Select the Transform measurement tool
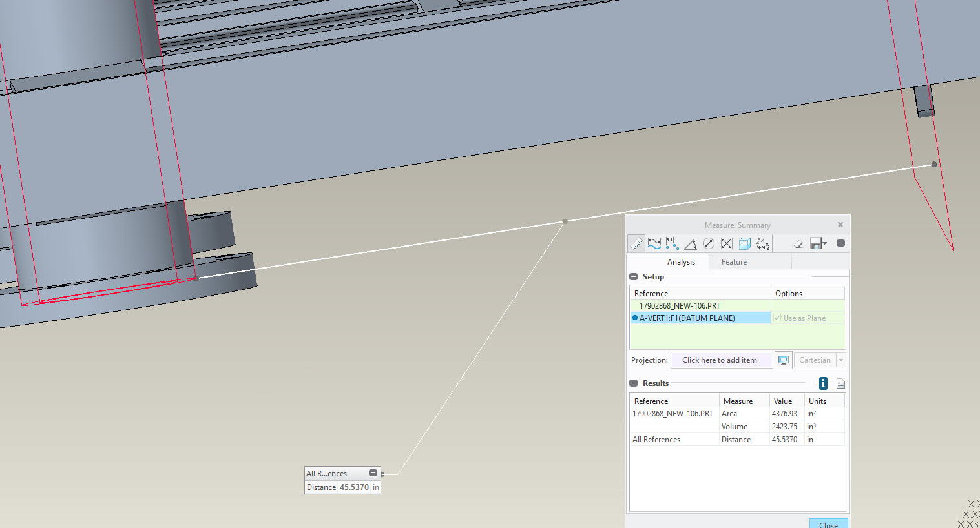The width and height of the screenshot is (980, 528). pyautogui.click(x=762, y=243)
